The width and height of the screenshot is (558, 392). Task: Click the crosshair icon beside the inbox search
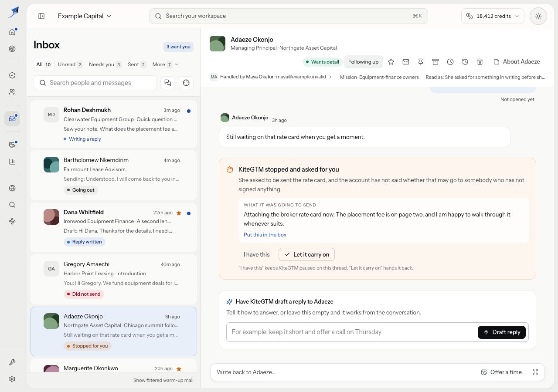point(186,83)
